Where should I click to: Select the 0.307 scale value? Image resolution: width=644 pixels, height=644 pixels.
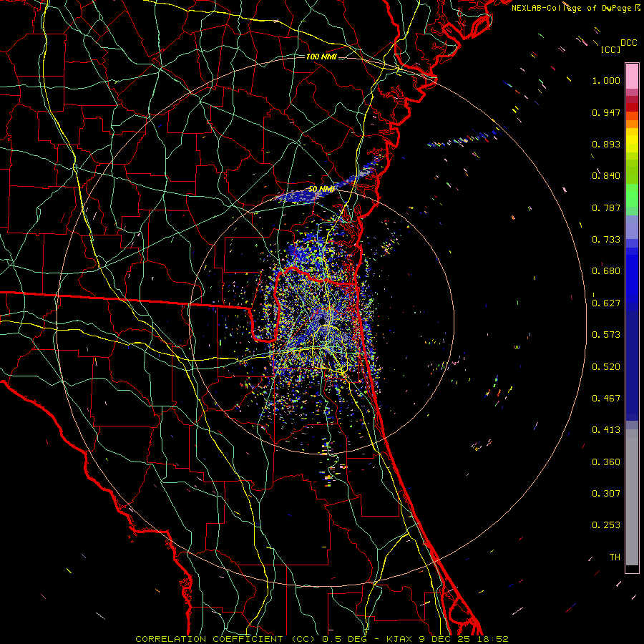pos(606,494)
